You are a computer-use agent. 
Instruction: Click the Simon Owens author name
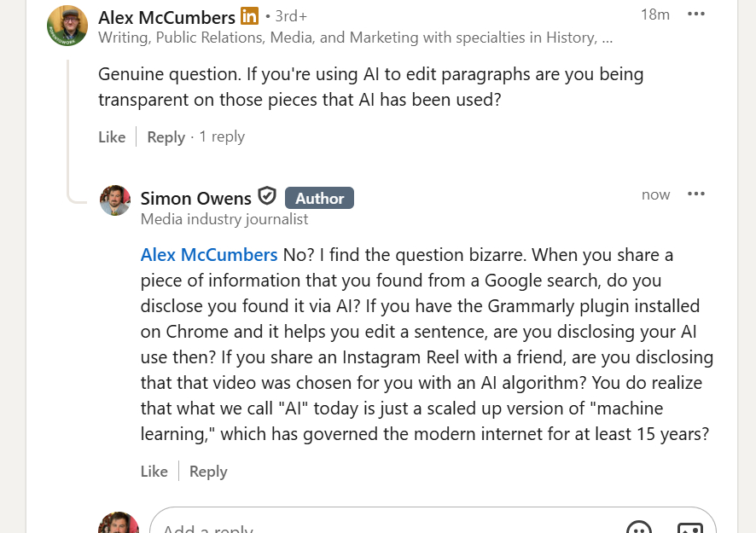(x=195, y=199)
